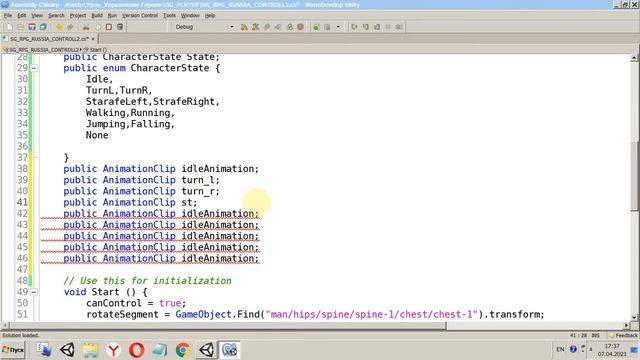Collapse the Start method at line 49

(34, 292)
